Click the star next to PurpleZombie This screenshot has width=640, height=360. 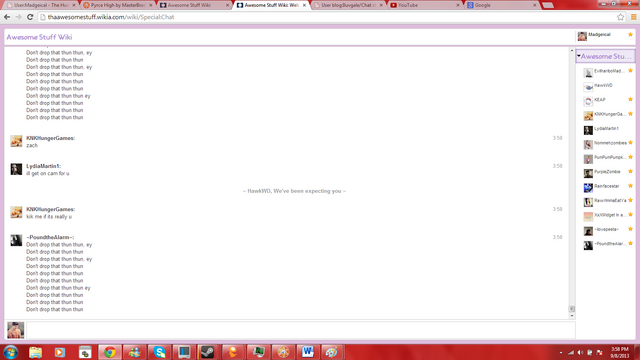click(x=630, y=171)
